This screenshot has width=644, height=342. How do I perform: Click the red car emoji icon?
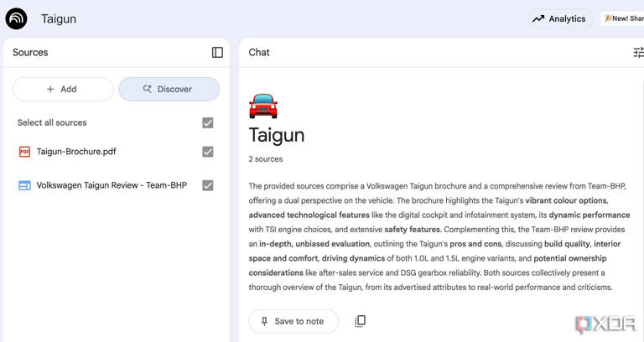tap(263, 106)
